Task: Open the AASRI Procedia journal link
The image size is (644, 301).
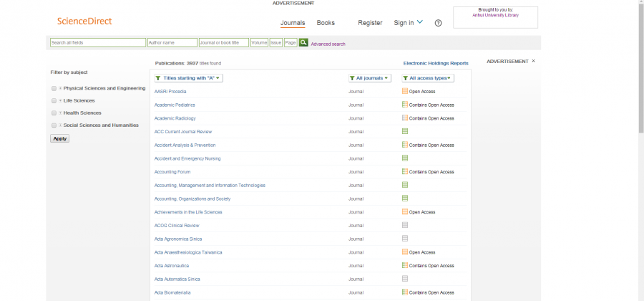Action: pos(170,91)
